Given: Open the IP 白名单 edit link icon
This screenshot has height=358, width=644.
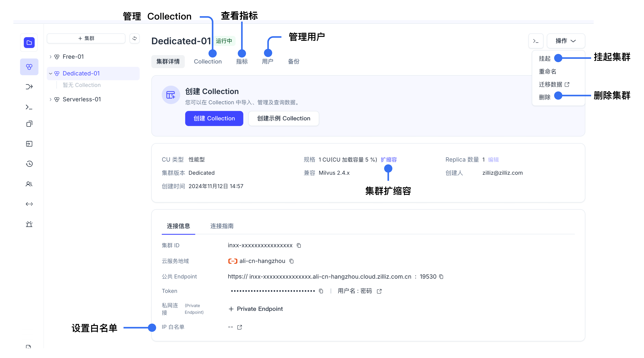Looking at the screenshot, I should tap(239, 327).
